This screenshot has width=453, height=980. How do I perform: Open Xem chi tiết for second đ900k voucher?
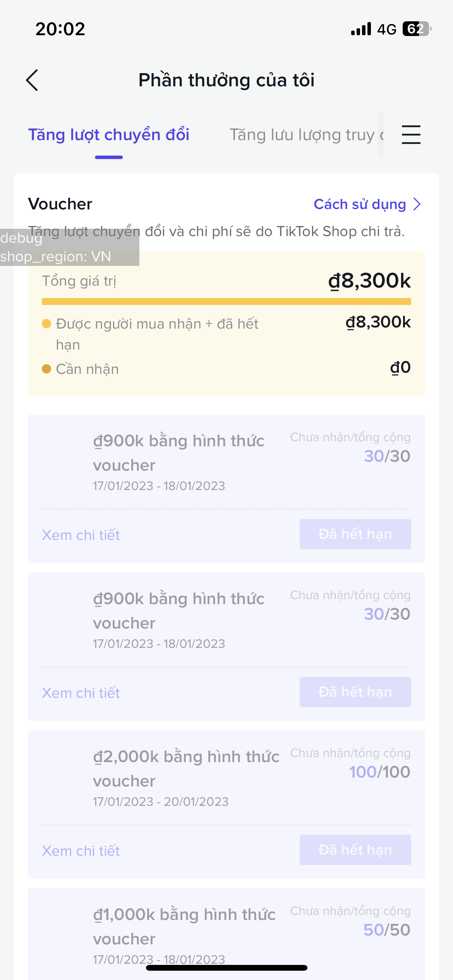pyautogui.click(x=81, y=693)
